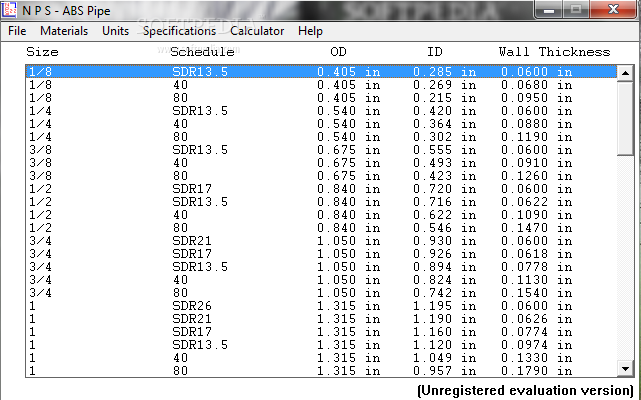Click the Unregistered evaluation version notice
The height and width of the screenshot is (400, 641).
pos(525,391)
